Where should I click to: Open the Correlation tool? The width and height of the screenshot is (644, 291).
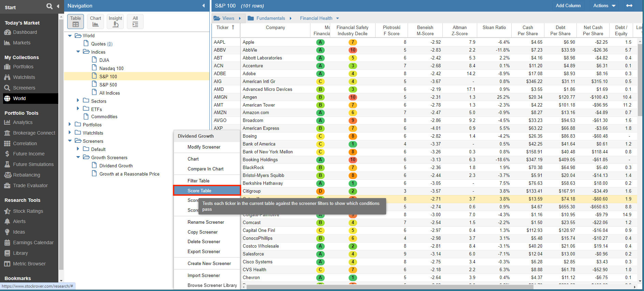25,143
